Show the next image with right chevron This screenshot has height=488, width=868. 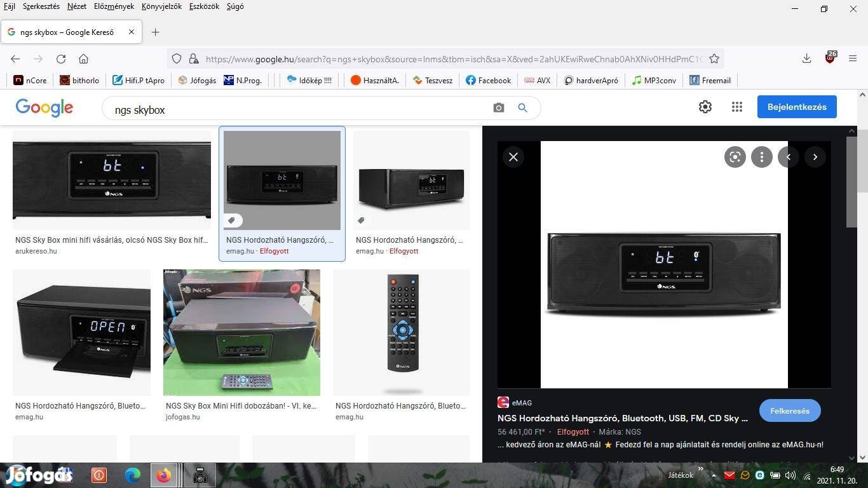coord(815,157)
